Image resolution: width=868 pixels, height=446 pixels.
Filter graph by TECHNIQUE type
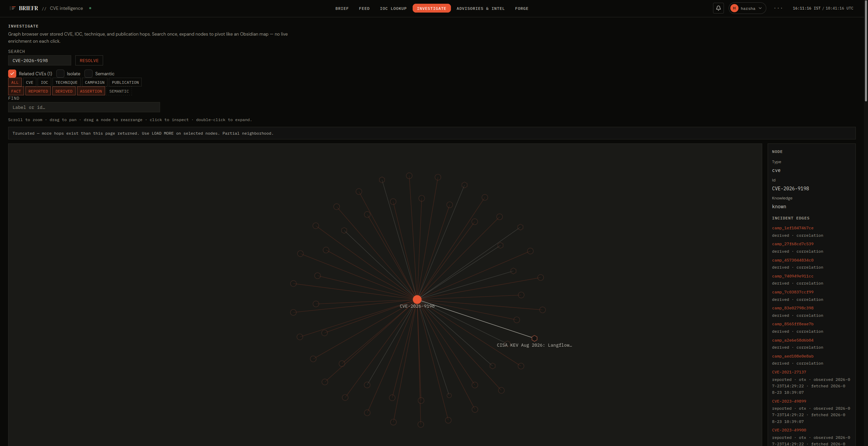66,82
